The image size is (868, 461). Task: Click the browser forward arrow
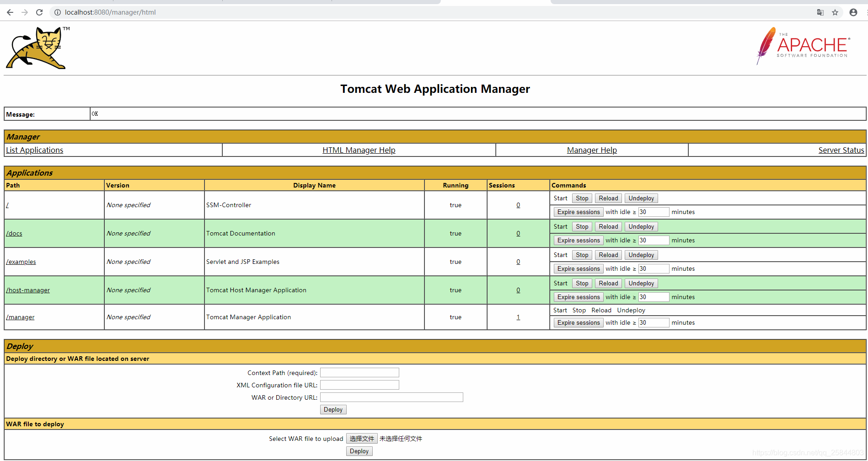[25, 12]
